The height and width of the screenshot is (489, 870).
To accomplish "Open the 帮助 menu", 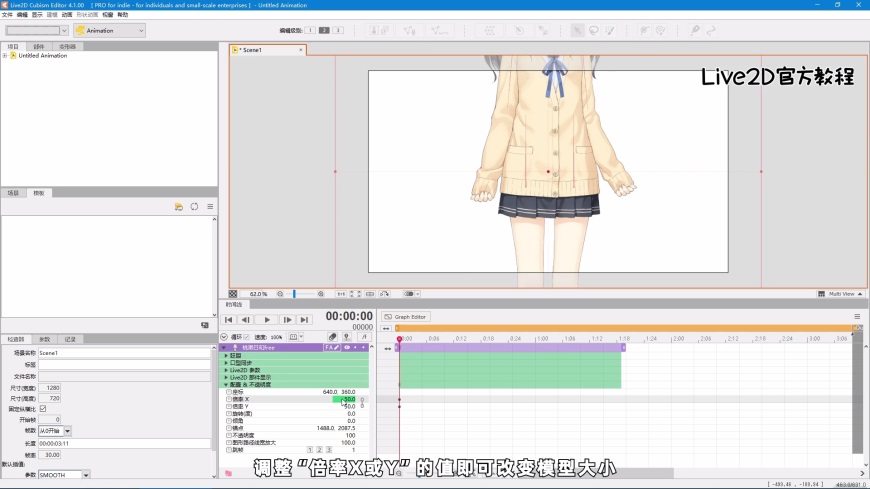I will coord(123,15).
